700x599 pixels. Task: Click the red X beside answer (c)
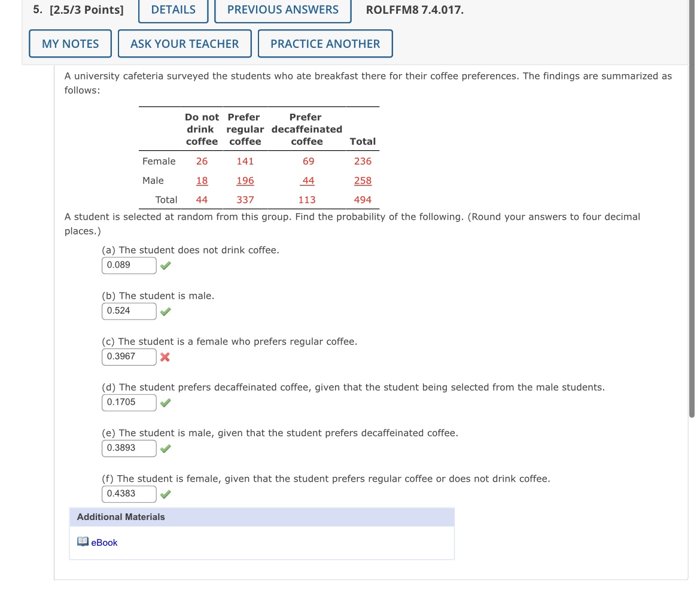tap(166, 357)
